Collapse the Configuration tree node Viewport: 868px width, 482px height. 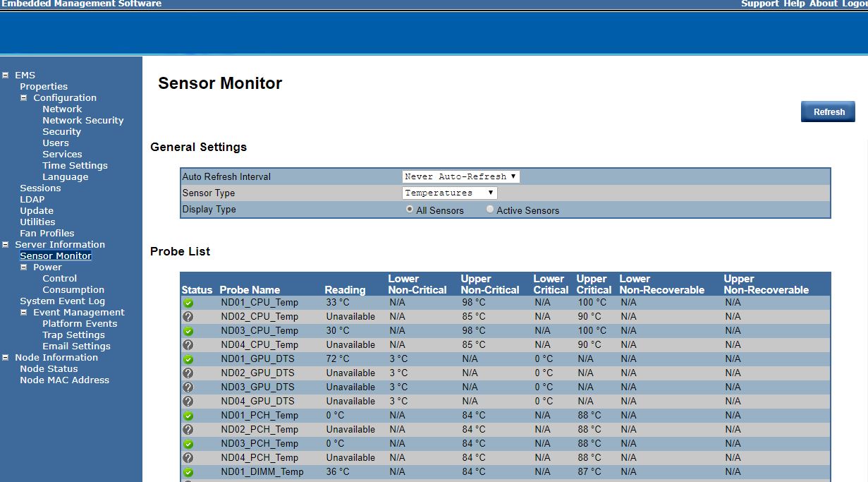coord(24,98)
